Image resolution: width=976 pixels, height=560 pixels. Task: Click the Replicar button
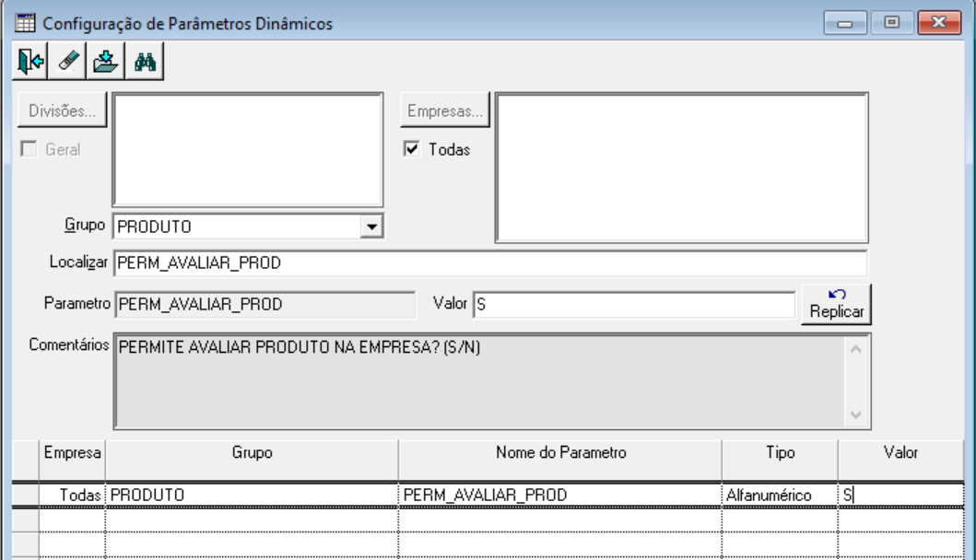coord(836,304)
